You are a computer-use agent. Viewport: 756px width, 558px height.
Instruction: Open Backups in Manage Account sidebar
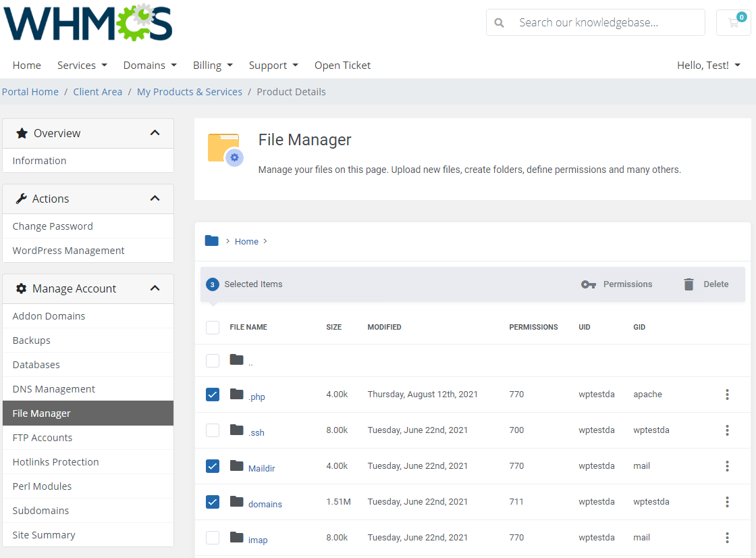[x=88, y=340]
